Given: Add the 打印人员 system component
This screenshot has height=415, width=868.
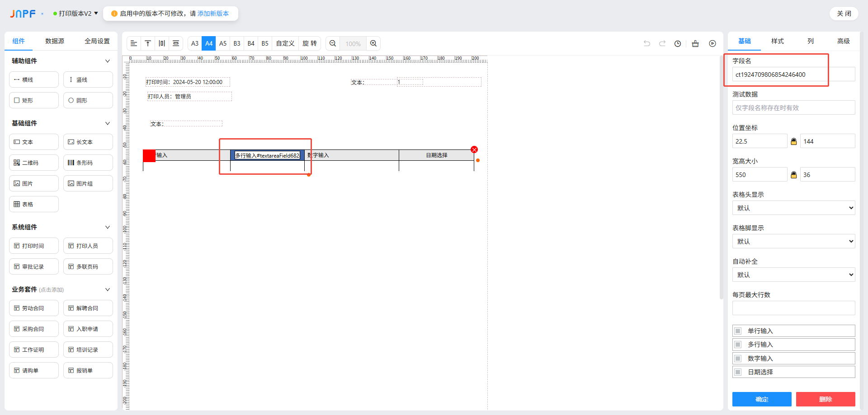Looking at the screenshot, I should 88,246.
